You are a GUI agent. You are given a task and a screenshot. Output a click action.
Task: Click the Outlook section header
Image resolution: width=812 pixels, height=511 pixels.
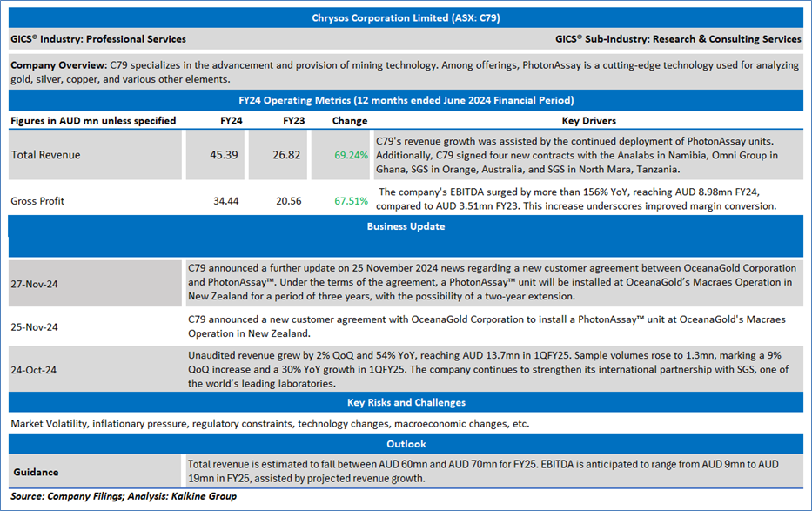point(406,444)
